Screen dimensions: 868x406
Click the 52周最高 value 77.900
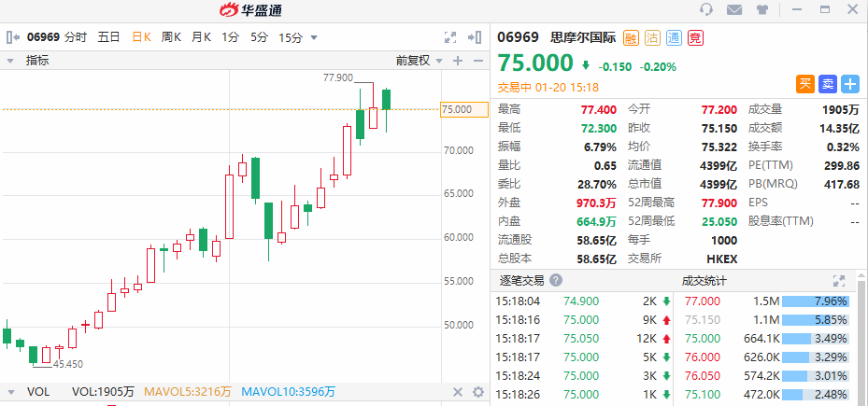click(719, 203)
